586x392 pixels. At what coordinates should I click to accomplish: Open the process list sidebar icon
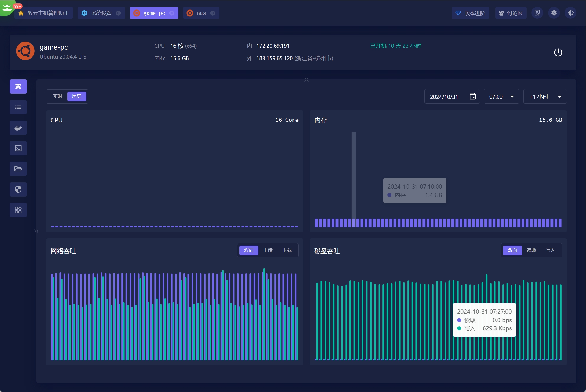[18, 107]
